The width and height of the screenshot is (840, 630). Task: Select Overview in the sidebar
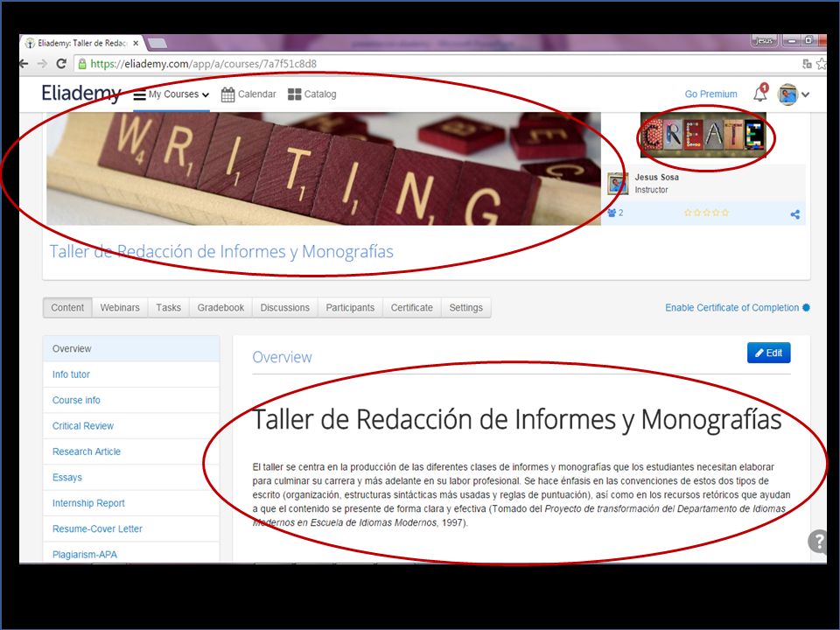pyautogui.click(x=131, y=349)
